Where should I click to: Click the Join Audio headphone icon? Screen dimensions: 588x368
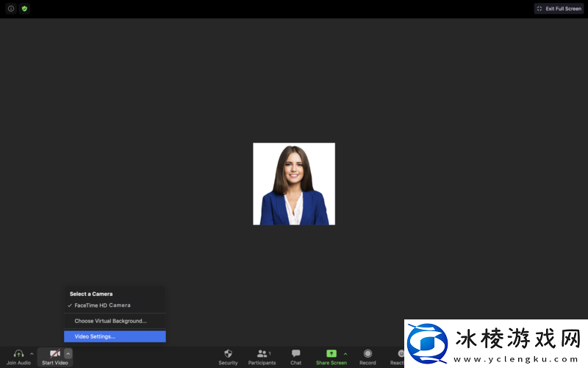click(18, 353)
